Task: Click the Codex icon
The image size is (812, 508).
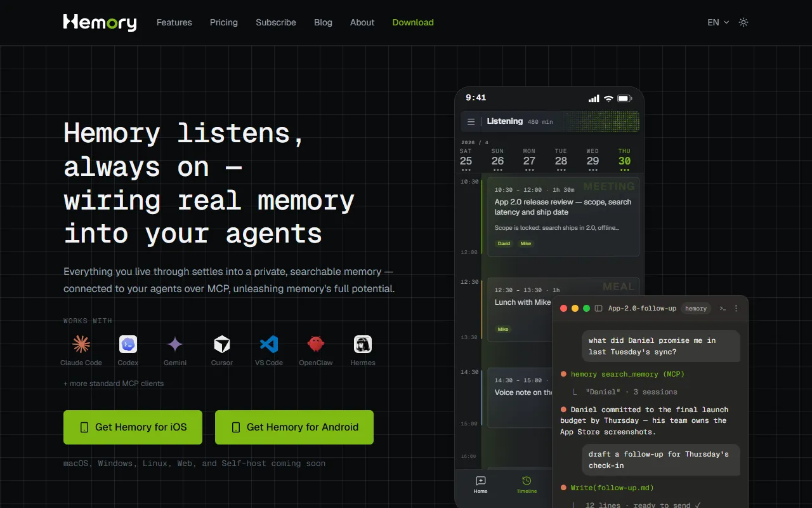Action: 128,344
